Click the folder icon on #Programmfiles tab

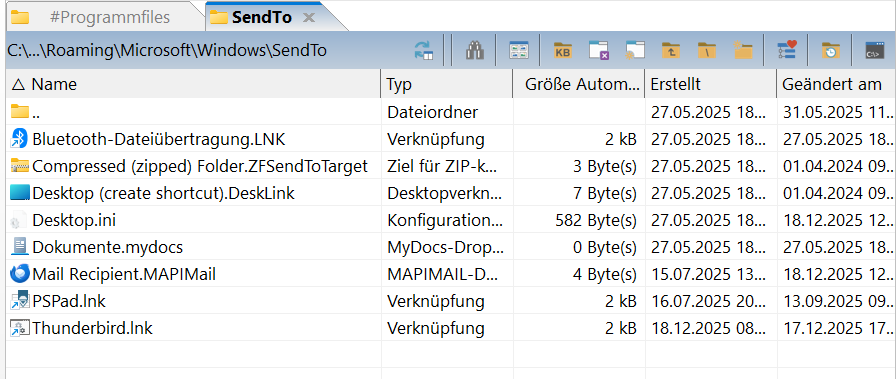tap(20, 17)
